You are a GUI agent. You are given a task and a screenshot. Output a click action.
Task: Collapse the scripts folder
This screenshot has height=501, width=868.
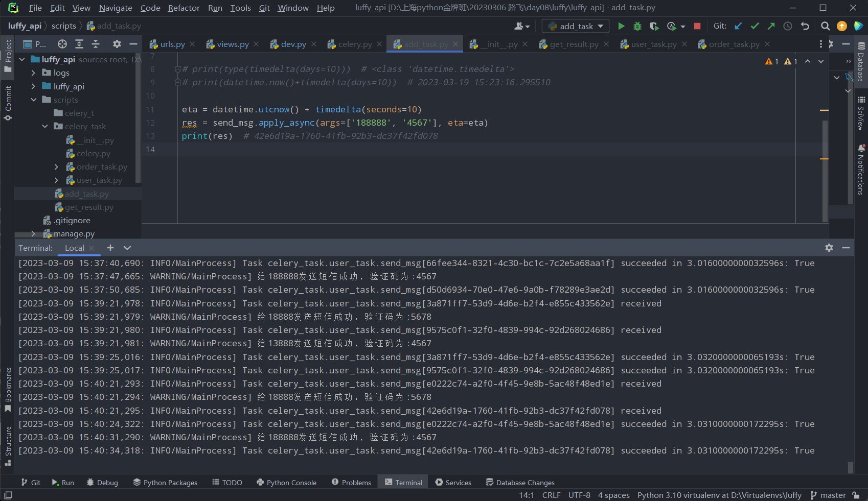click(34, 100)
